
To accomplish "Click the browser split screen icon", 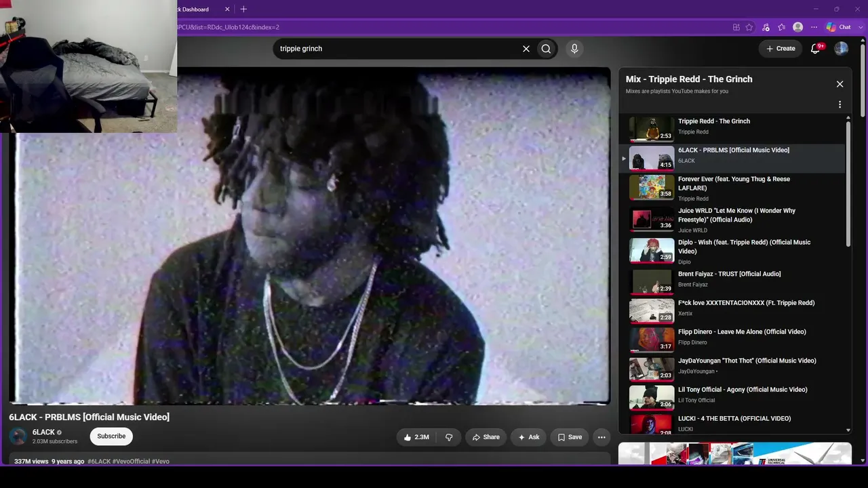I will point(736,27).
